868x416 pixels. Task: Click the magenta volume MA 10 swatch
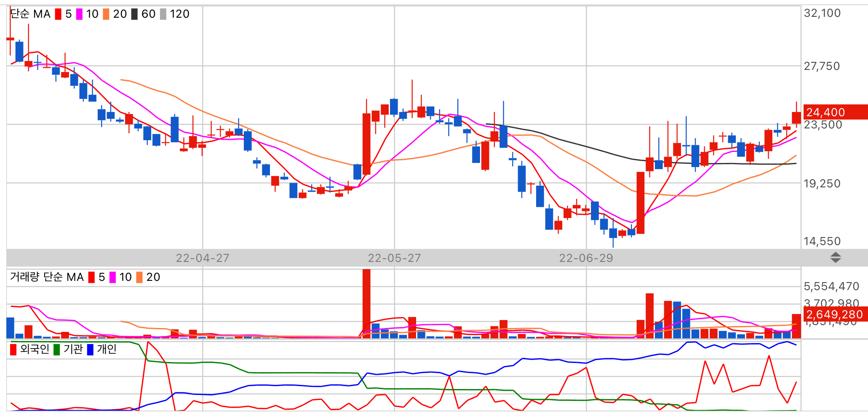(x=112, y=277)
